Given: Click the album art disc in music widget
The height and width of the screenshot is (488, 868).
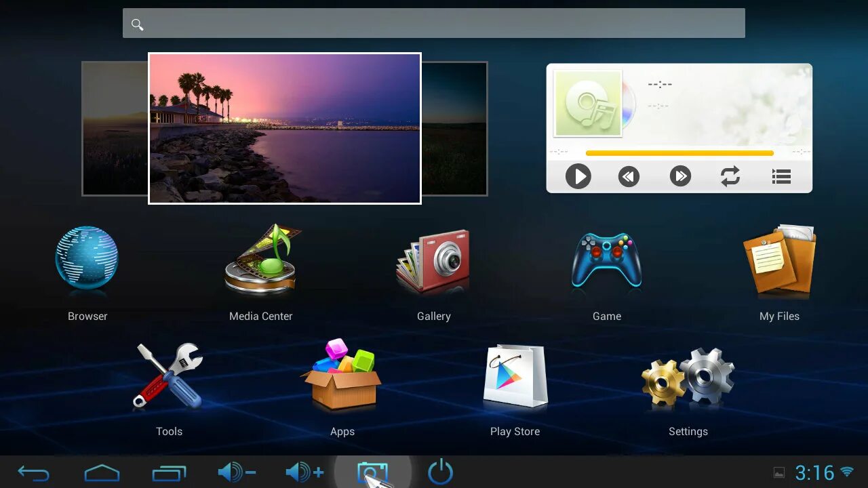Looking at the screenshot, I should 589,104.
